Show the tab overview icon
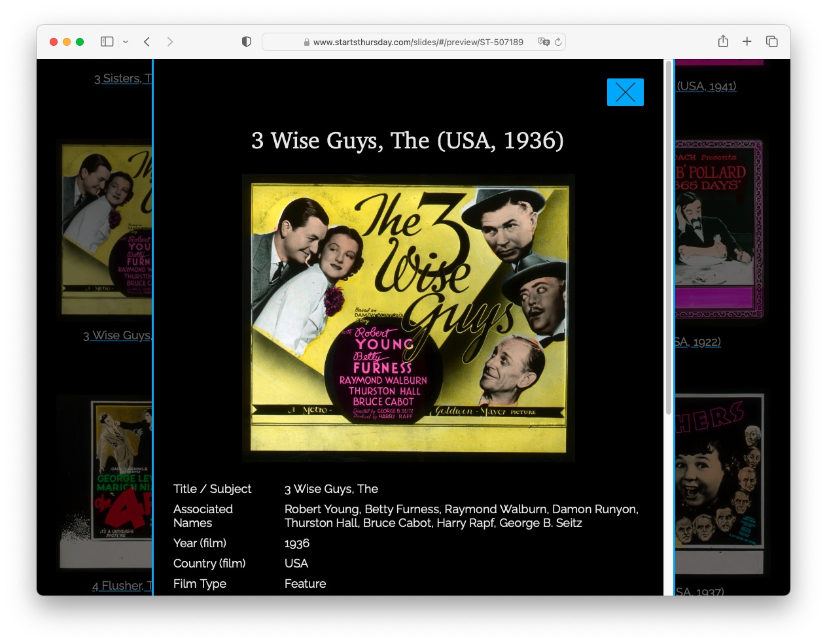Screen dimensions: 827x644 (772, 42)
